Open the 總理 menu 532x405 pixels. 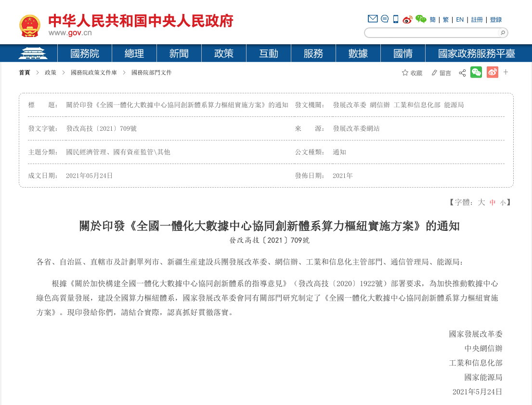pyautogui.click(x=134, y=53)
